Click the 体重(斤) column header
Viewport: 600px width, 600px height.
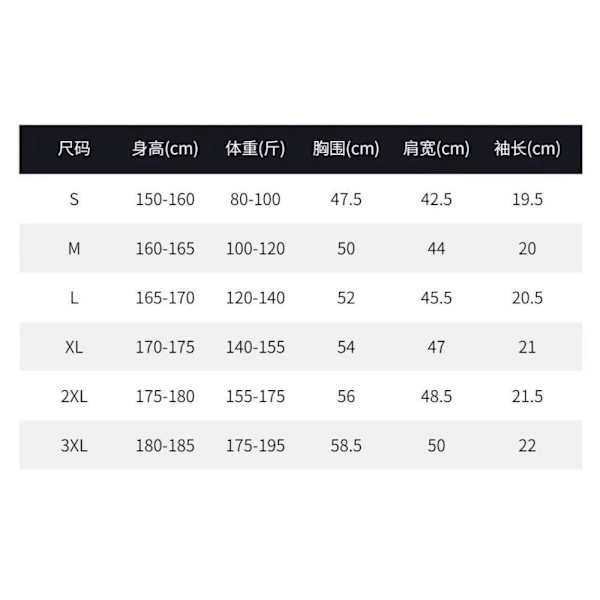pyautogui.click(x=255, y=149)
